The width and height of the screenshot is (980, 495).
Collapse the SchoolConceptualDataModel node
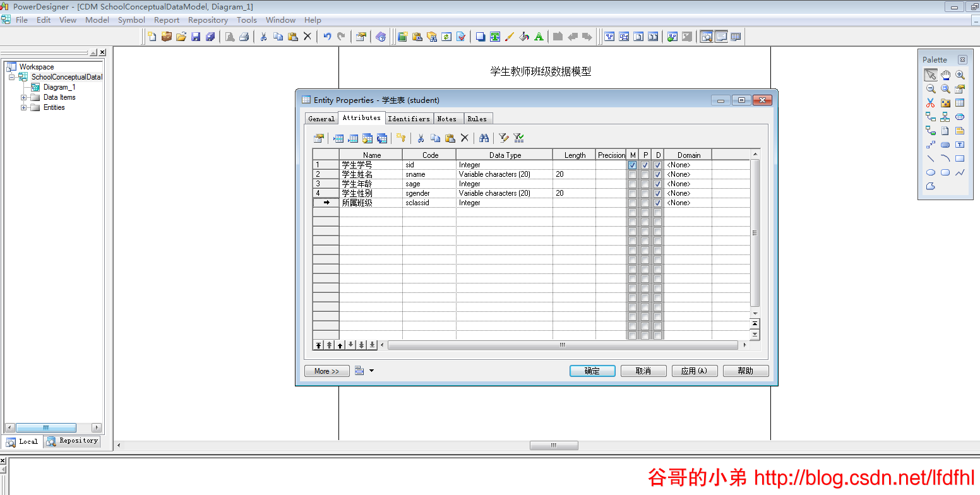[11, 77]
